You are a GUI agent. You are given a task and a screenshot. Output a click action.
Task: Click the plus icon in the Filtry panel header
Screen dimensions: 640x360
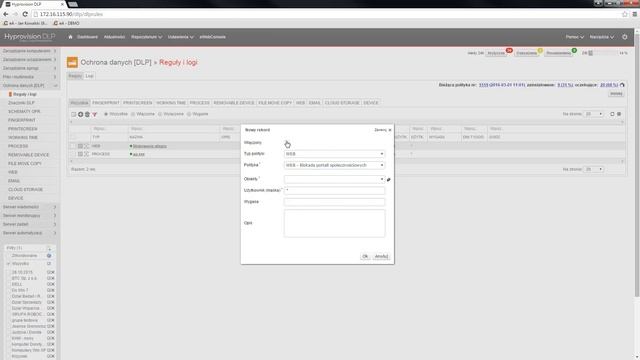pyautogui.click(x=50, y=248)
